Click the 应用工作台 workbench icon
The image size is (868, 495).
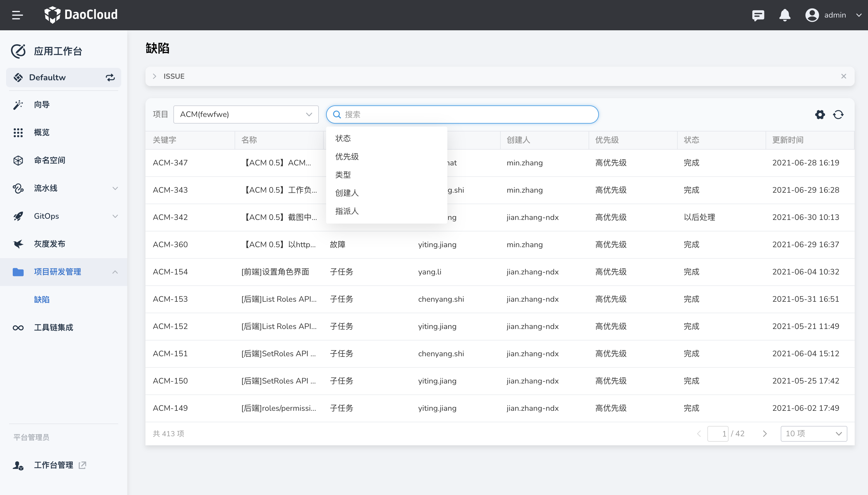click(x=18, y=51)
